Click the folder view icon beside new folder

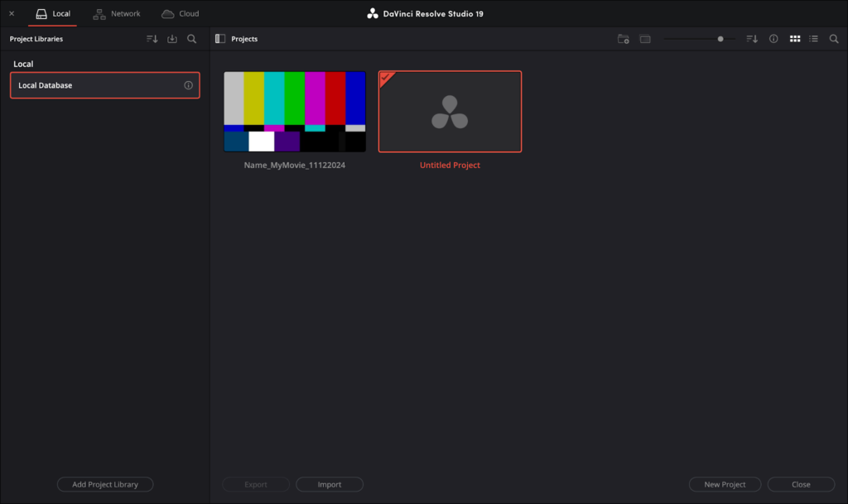pyautogui.click(x=645, y=39)
